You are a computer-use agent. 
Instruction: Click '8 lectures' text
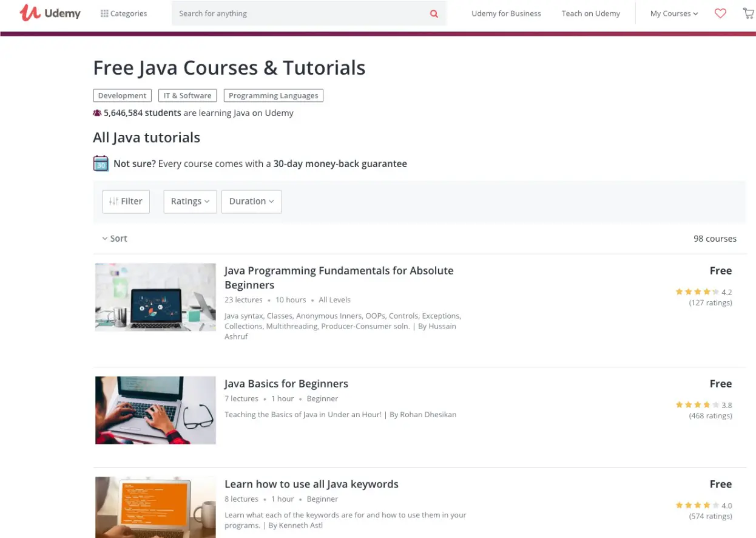(x=241, y=499)
